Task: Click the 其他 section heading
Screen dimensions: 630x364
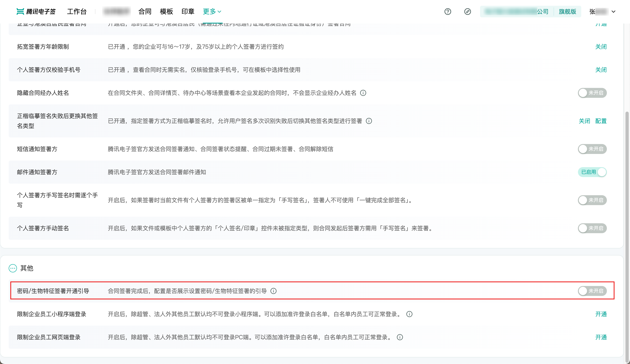Action: pyautogui.click(x=27, y=268)
